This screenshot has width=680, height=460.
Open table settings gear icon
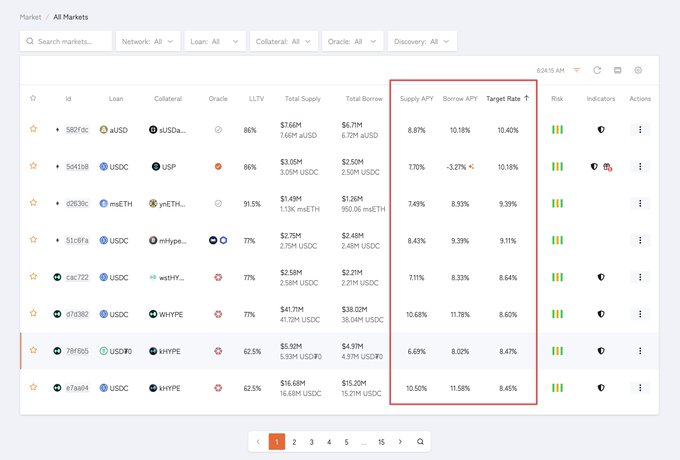[638, 70]
